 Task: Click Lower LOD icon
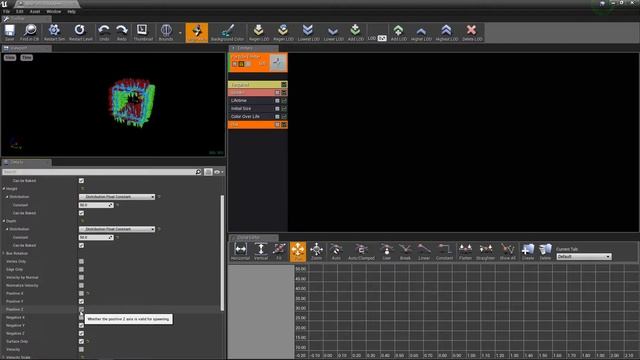coord(333,32)
